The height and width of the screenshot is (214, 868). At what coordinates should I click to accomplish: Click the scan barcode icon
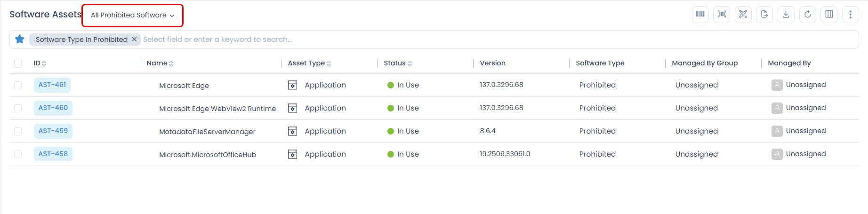(x=722, y=15)
